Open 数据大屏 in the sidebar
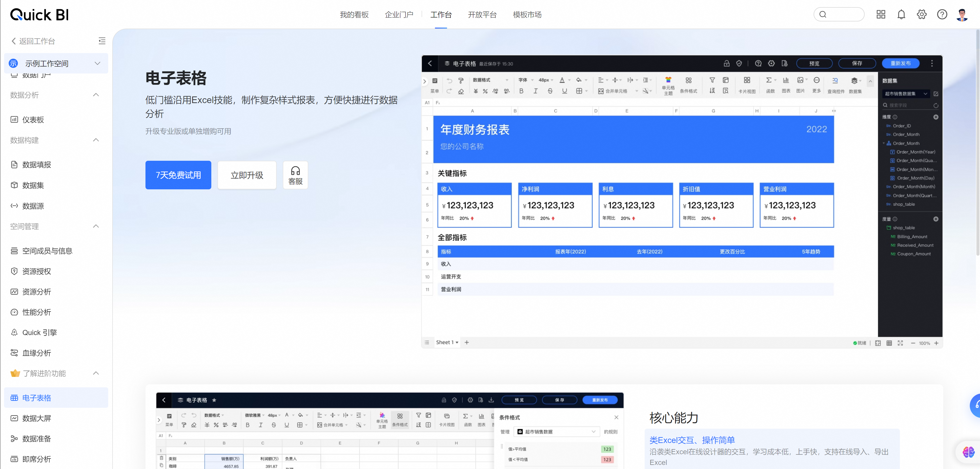 (36, 418)
